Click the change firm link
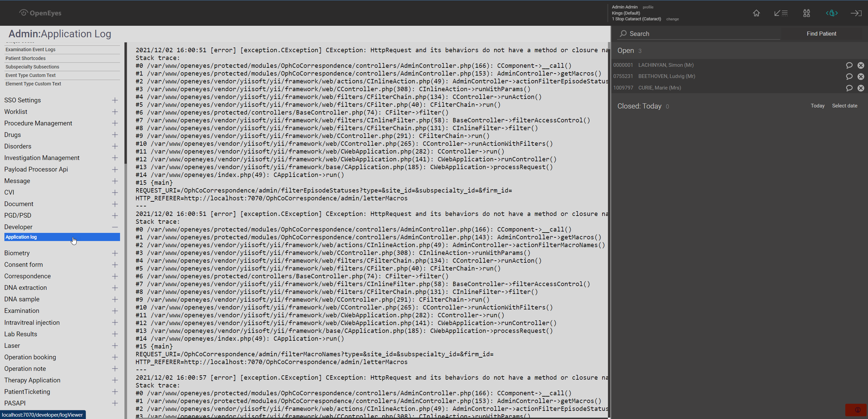 coord(672,19)
